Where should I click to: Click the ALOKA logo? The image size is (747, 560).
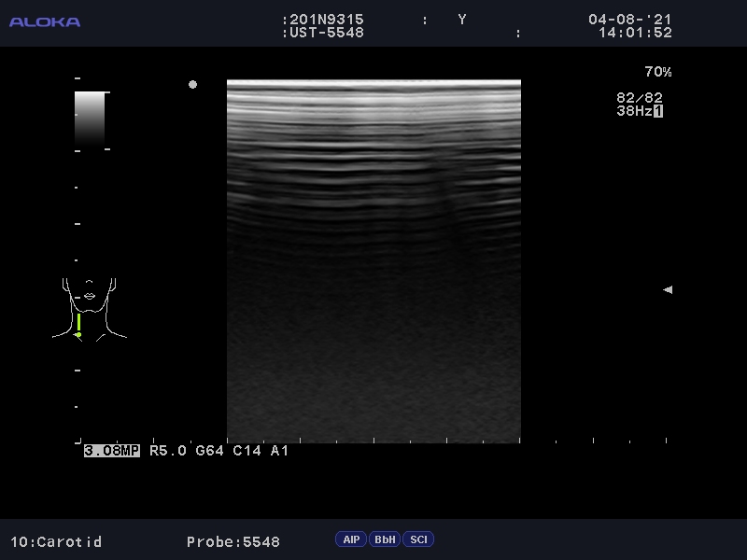[45, 21]
